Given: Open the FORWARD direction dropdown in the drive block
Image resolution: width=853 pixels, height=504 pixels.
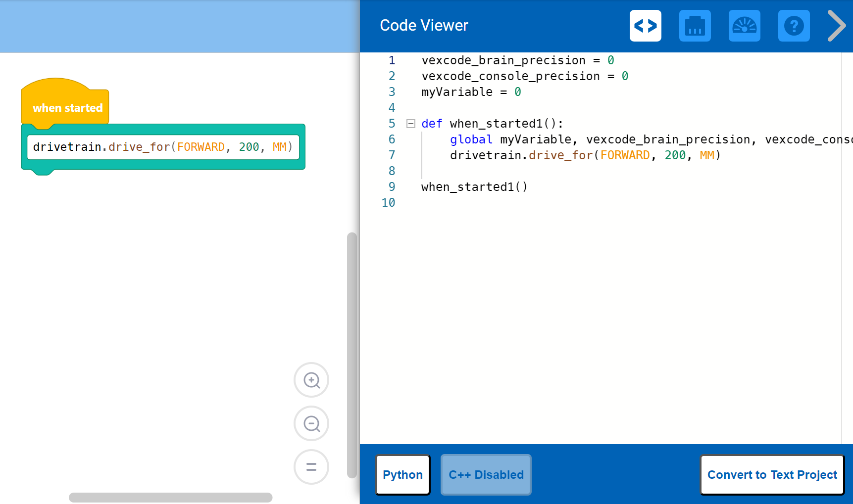Looking at the screenshot, I should click(201, 146).
